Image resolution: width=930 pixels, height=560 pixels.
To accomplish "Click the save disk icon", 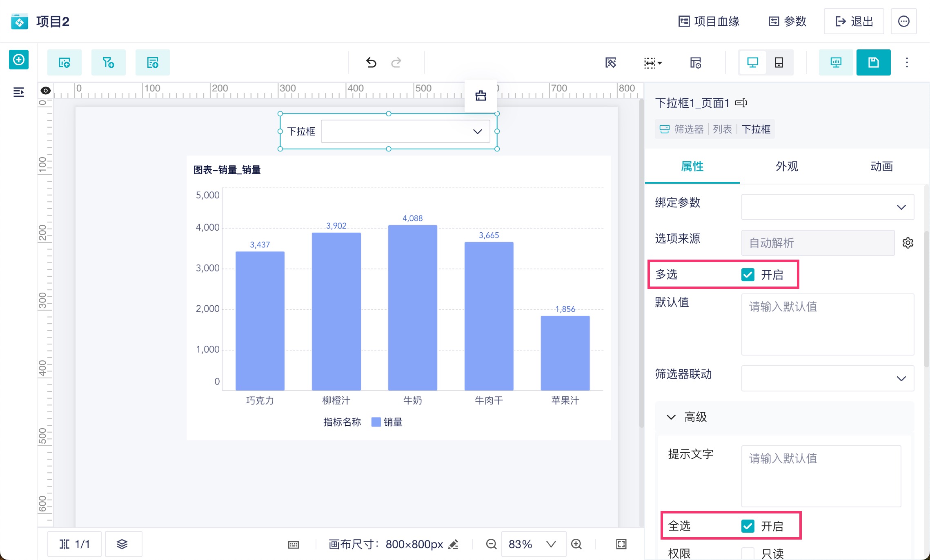I will coord(873,62).
